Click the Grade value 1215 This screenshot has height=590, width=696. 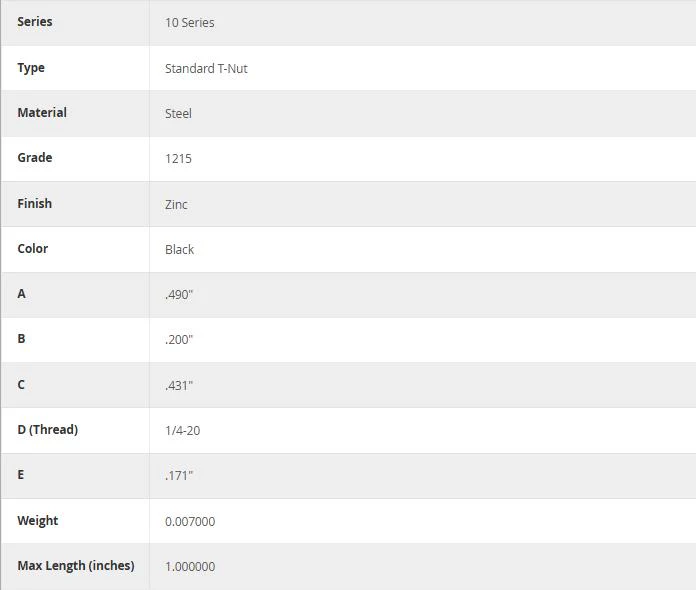(178, 158)
